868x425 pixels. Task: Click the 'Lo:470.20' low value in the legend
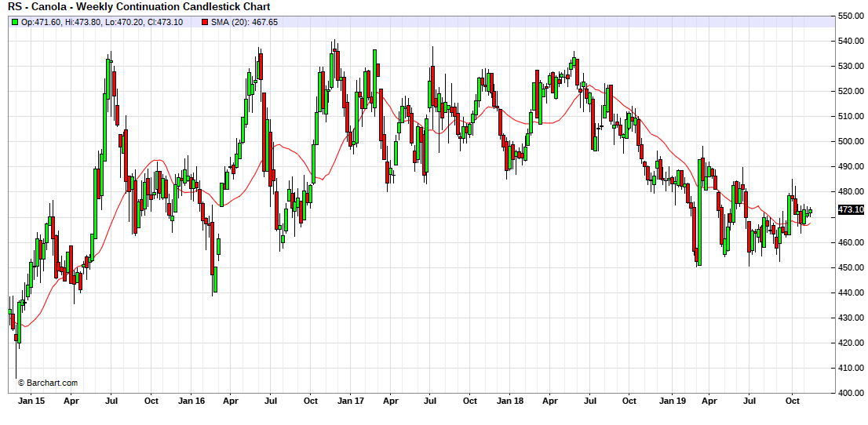125,22
